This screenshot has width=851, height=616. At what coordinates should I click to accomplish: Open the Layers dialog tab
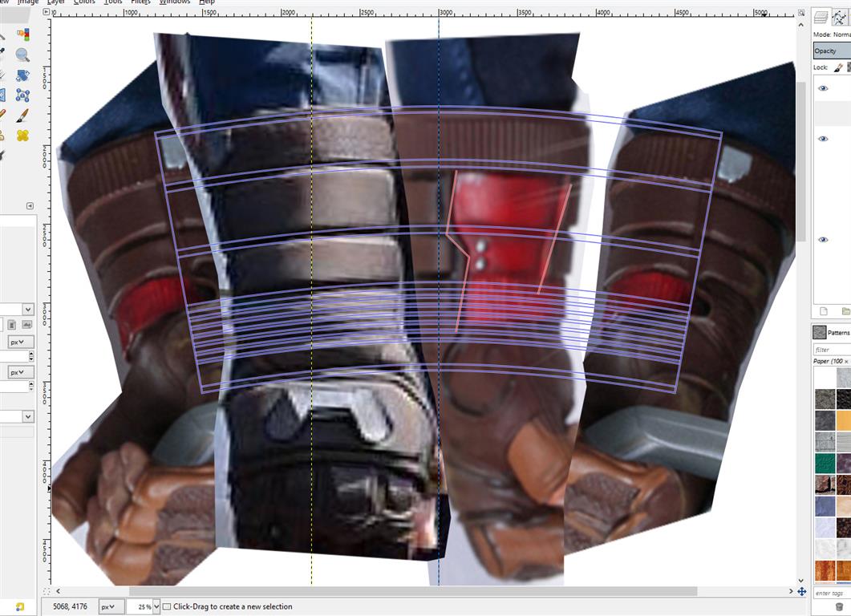821,18
